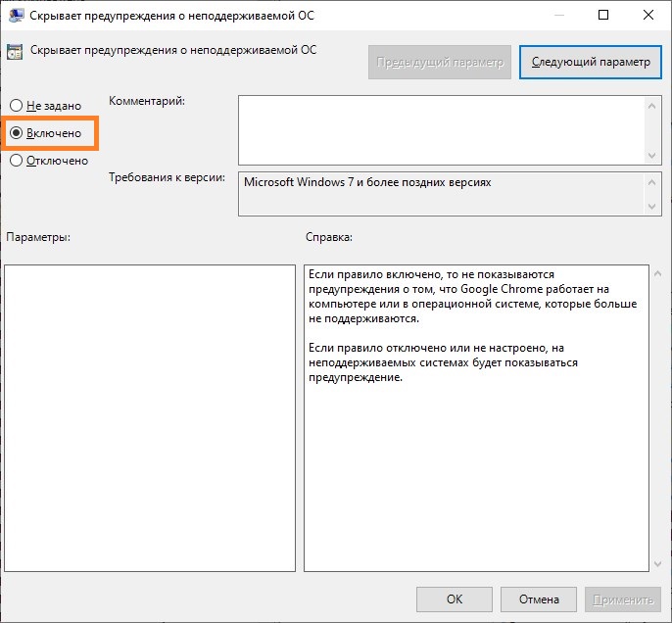
Task: Go to "Следующий параметр"
Action: point(590,62)
